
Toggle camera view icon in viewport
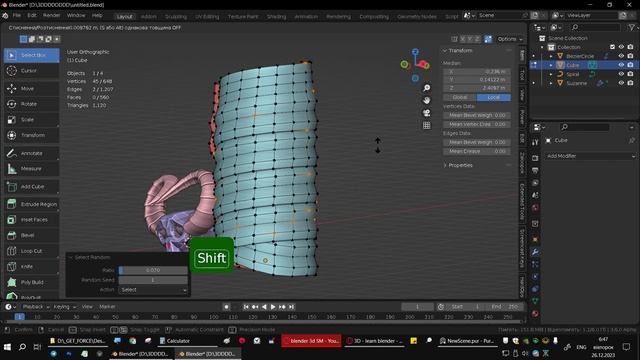(x=427, y=113)
